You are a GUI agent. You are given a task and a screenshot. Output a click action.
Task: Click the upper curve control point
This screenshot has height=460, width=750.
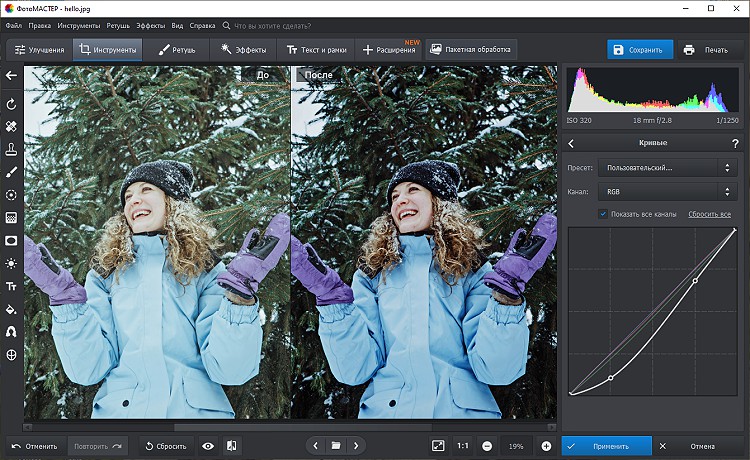(695, 280)
